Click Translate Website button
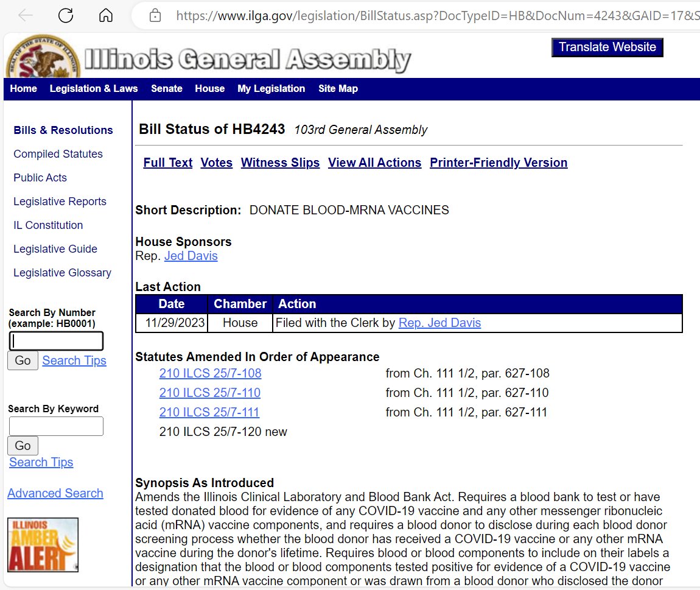The width and height of the screenshot is (700, 590). 607,47
